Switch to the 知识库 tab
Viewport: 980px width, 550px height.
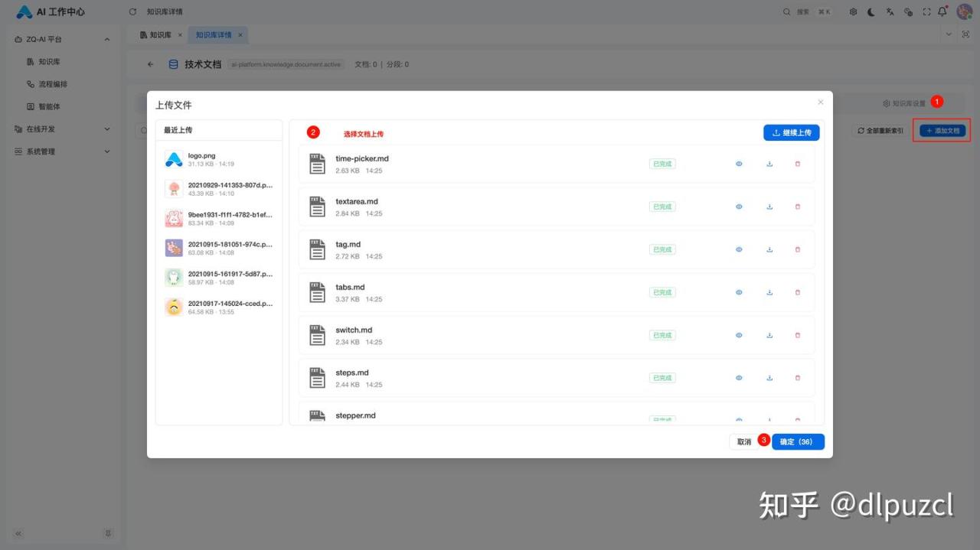click(x=156, y=35)
